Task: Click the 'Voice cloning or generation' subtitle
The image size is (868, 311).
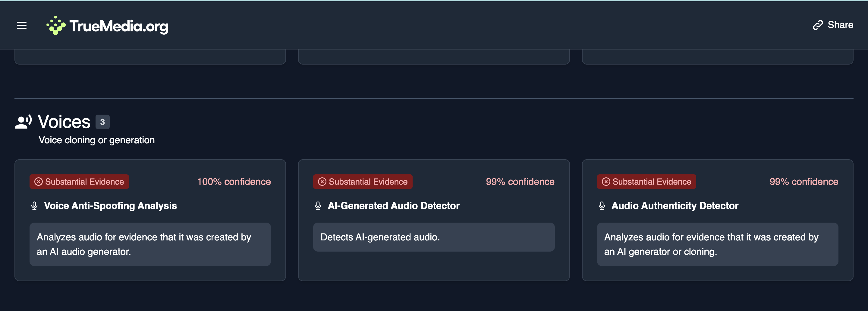Action: [97, 140]
